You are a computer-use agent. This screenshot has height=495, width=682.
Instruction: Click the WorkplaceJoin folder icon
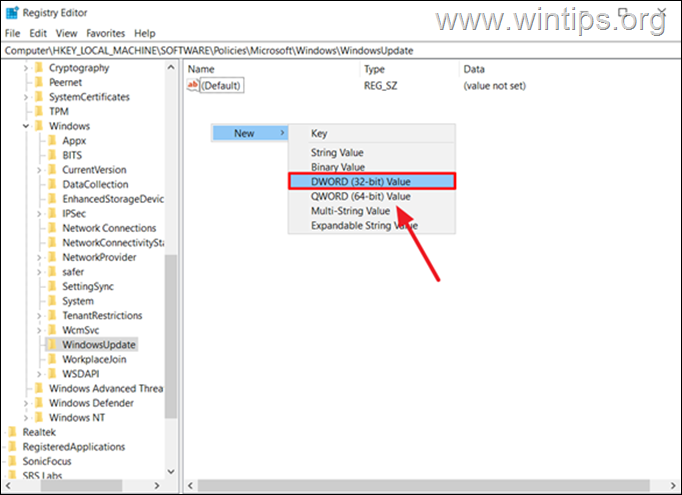[52, 359]
